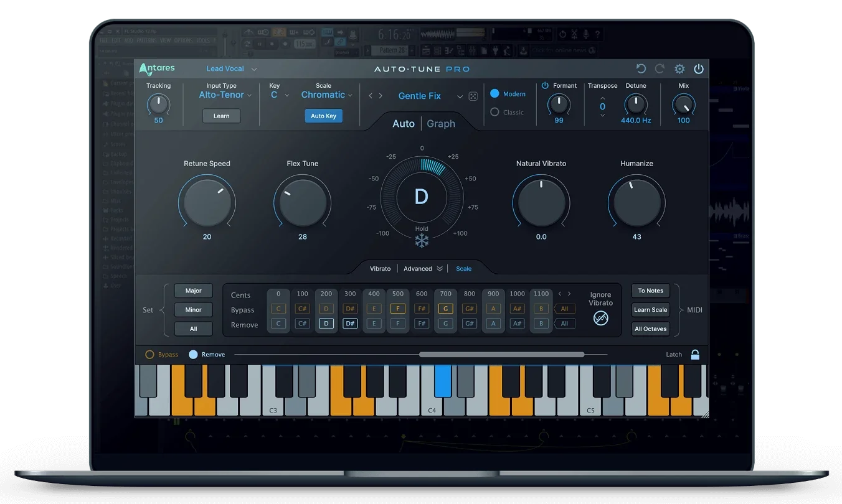Go to previous preset arrow
Screen dimensions: 842x504
pyautogui.click(x=371, y=96)
